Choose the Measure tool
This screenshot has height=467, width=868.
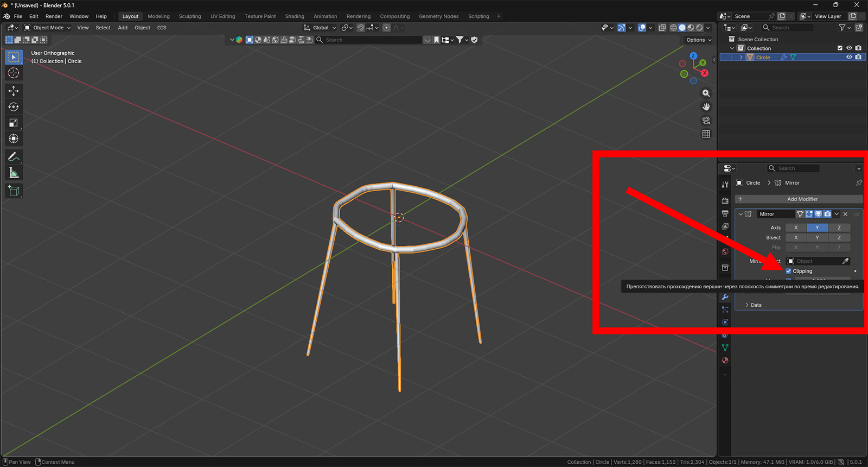tap(14, 173)
